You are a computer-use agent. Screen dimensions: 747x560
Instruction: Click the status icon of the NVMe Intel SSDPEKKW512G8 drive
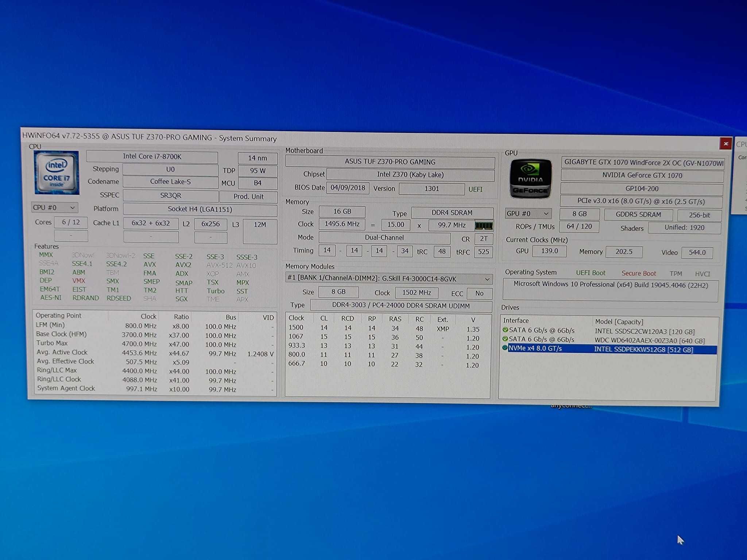(505, 348)
